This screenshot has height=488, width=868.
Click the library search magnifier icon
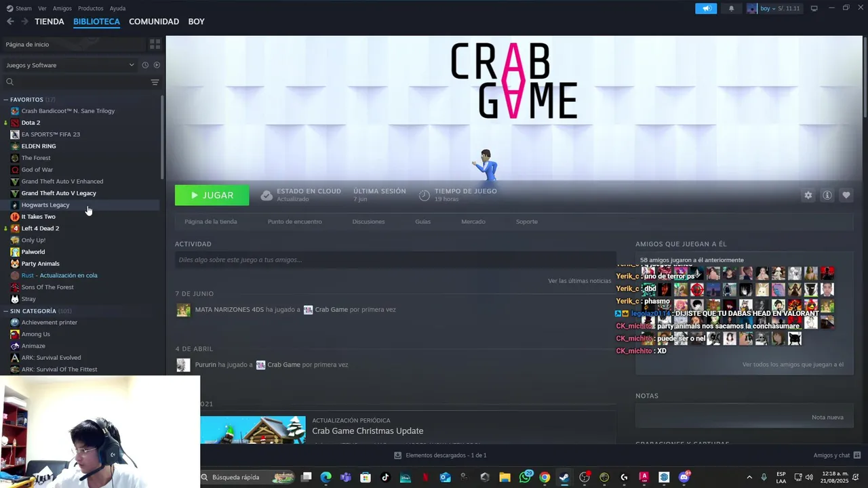pyautogui.click(x=9, y=82)
